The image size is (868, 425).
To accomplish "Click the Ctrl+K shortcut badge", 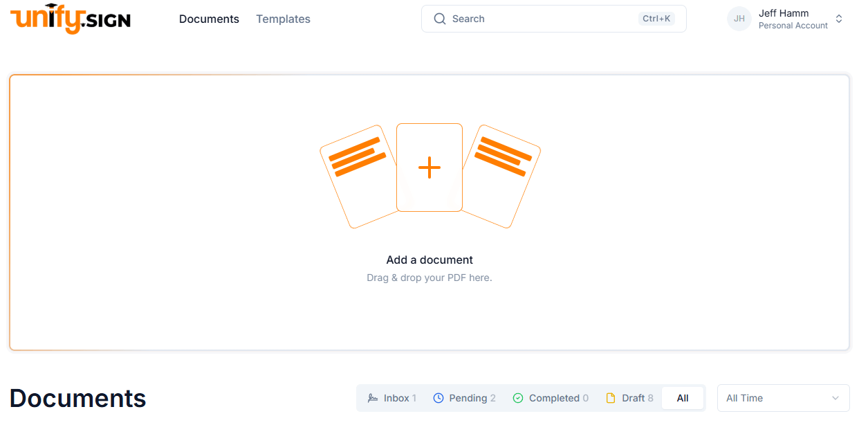I will (656, 19).
